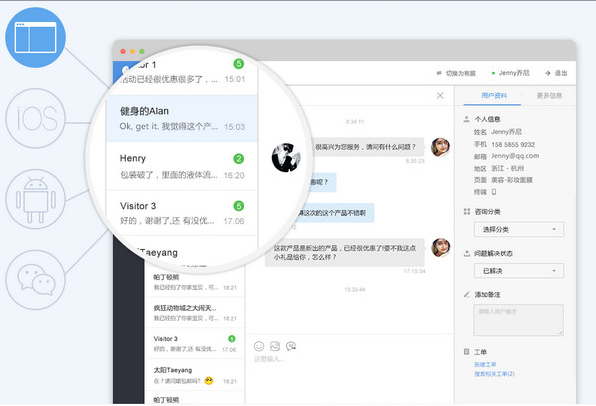This screenshot has width=596, height=406.
Task: Select the Android robot platform icon
Action: 35,199
